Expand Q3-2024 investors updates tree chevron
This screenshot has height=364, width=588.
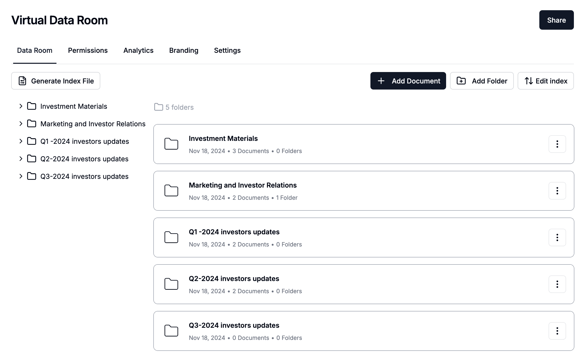21,176
